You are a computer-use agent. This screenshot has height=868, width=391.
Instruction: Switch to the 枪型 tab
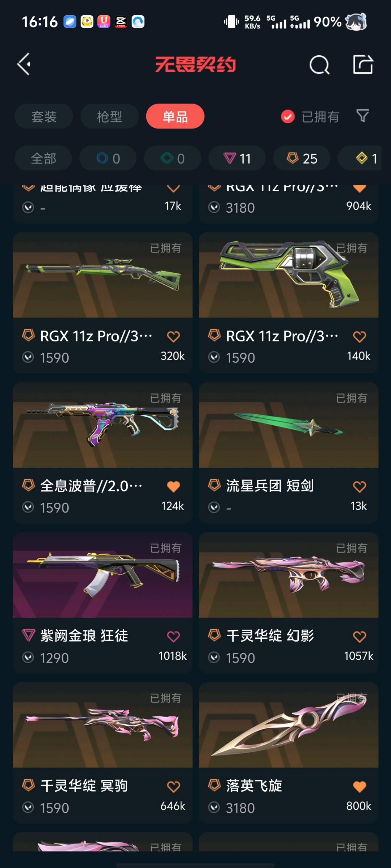109,116
